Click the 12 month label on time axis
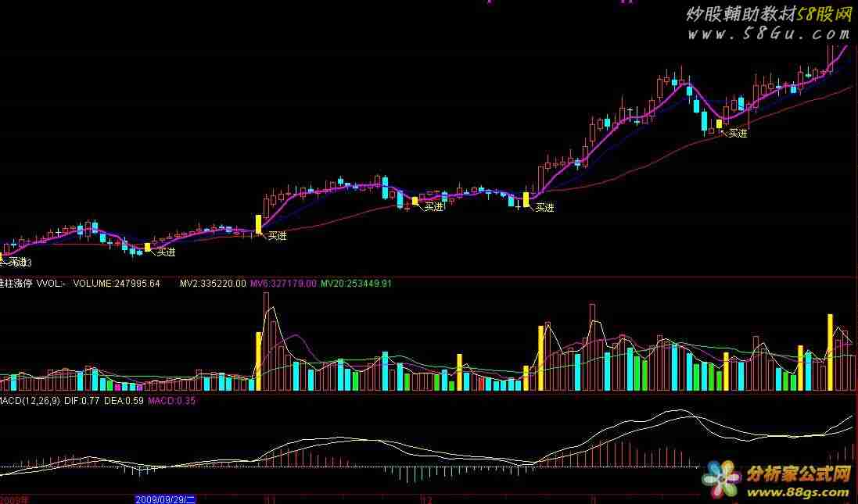858x504 pixels. click(x=427, y=499)
